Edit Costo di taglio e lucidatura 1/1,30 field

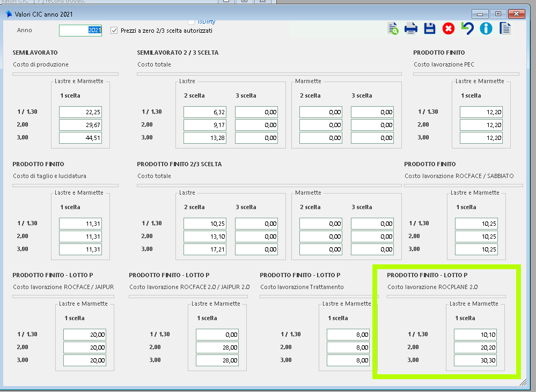80,224
